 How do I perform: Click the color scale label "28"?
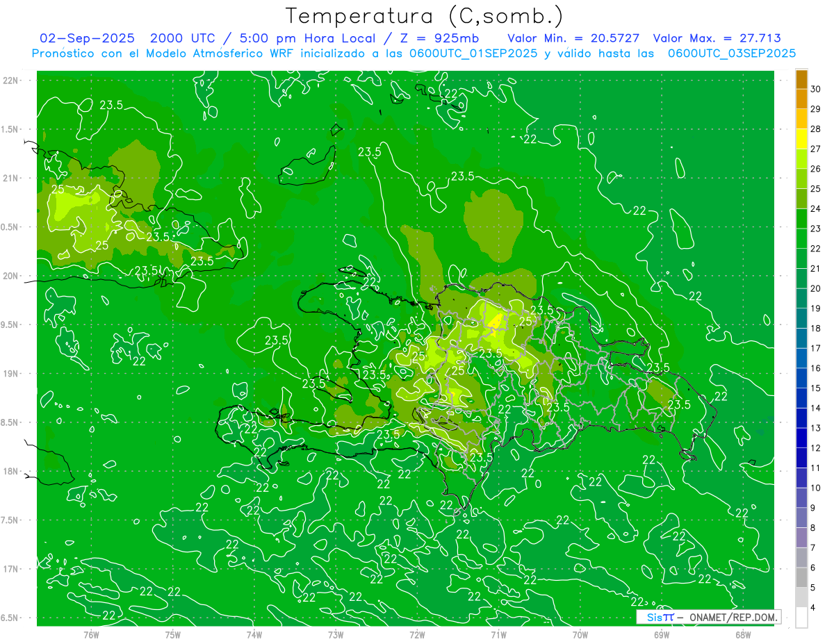[816, 129]
